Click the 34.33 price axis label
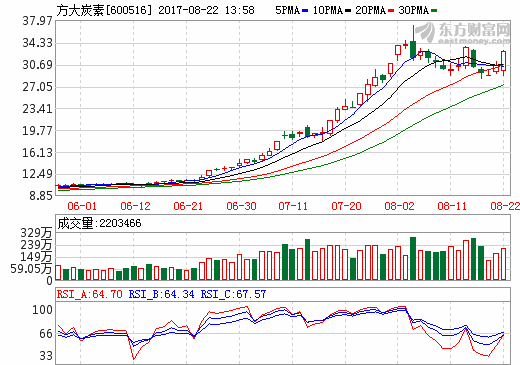The width and height of the screenshot is (520, 365). coord(37,43)
